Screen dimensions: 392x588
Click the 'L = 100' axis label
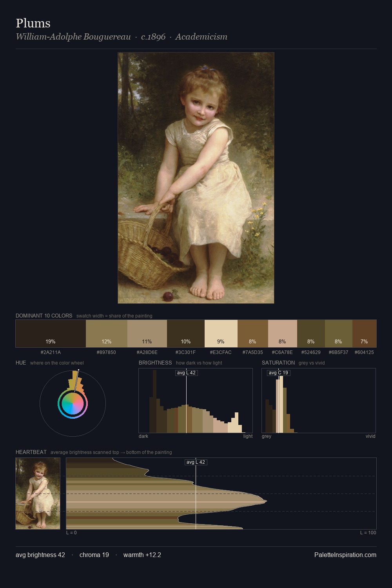click(368, 532)
